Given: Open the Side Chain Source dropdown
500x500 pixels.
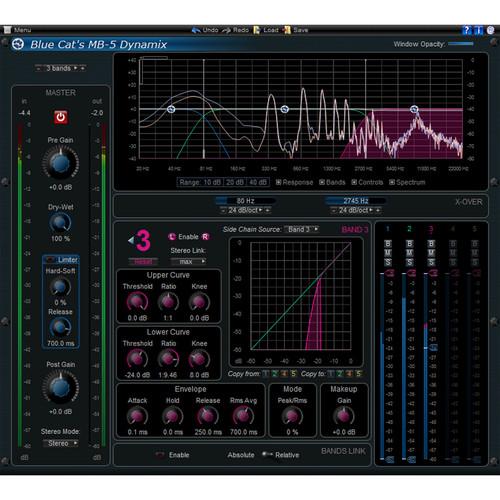Looking at the screenshot, I should pyautogui.click(x=302, y=229).
